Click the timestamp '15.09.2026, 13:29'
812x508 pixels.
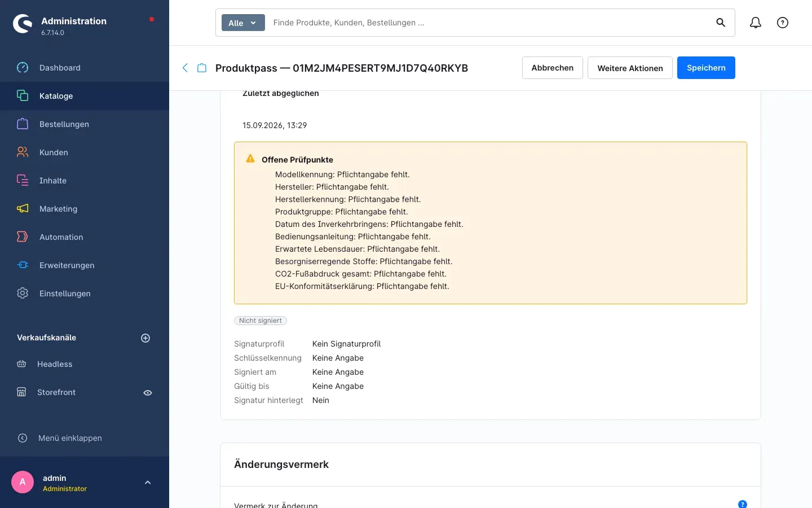pos(275,125)
